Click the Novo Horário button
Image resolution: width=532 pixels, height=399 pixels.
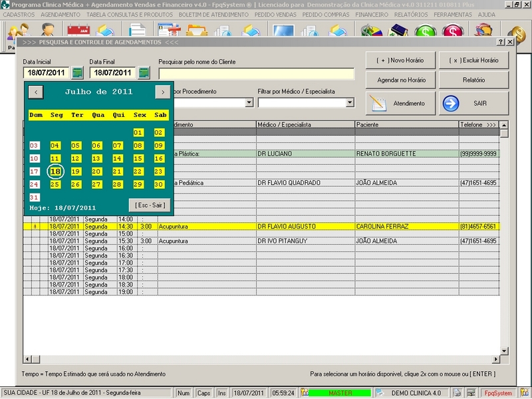[x=400, y=60]
